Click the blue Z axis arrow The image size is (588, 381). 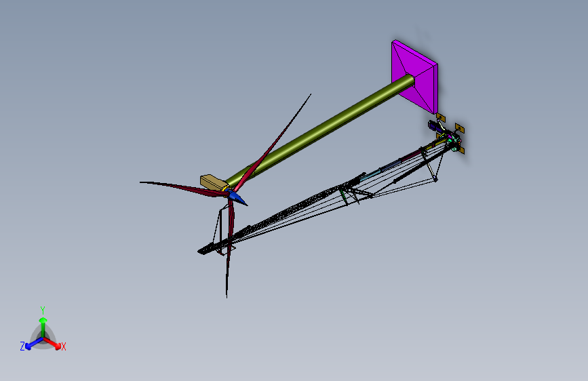point(34,343)
